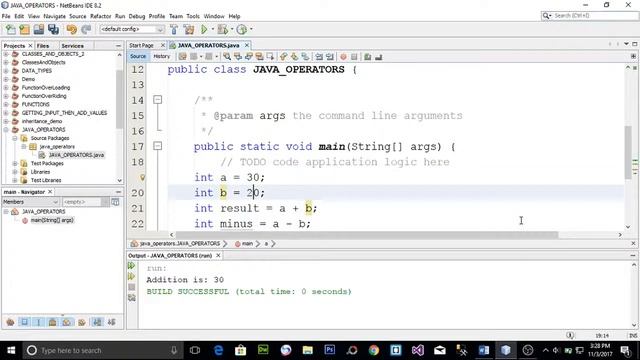Viewport: 640px width, 360px height.
Task: Collapse the code fold at line 17
Action: (158, 146)
